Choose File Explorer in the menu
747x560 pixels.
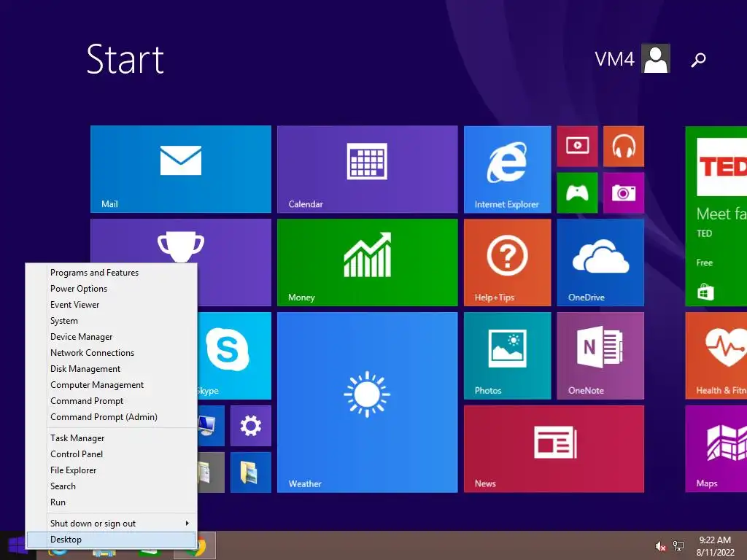pos(112,470)
